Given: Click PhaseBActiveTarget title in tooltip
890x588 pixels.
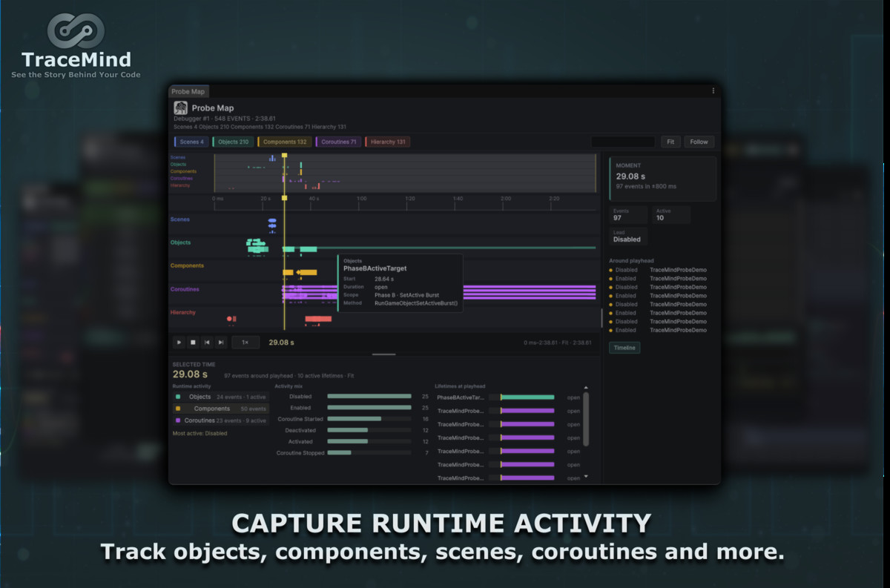Looking at the screenshot, I should pyautogui.click(x=375, y=268).
